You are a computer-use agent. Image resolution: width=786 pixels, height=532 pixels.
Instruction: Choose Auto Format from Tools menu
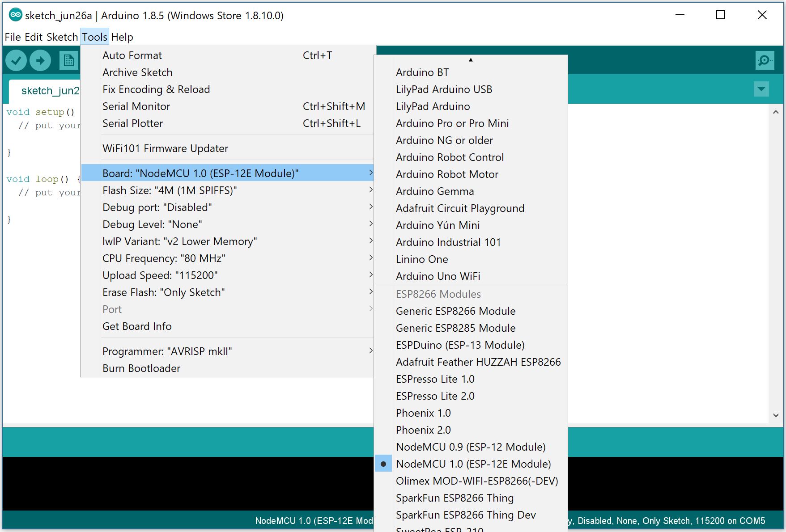[227, 55]
